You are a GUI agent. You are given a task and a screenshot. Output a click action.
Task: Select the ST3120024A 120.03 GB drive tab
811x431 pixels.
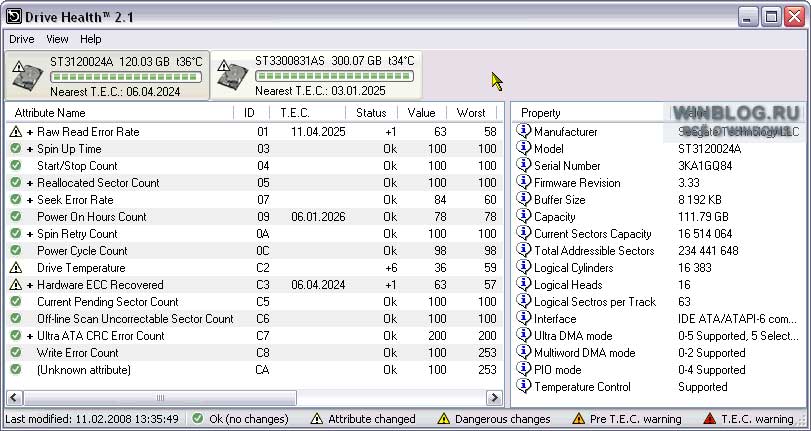pyautogui.click(x=108, y=76)
